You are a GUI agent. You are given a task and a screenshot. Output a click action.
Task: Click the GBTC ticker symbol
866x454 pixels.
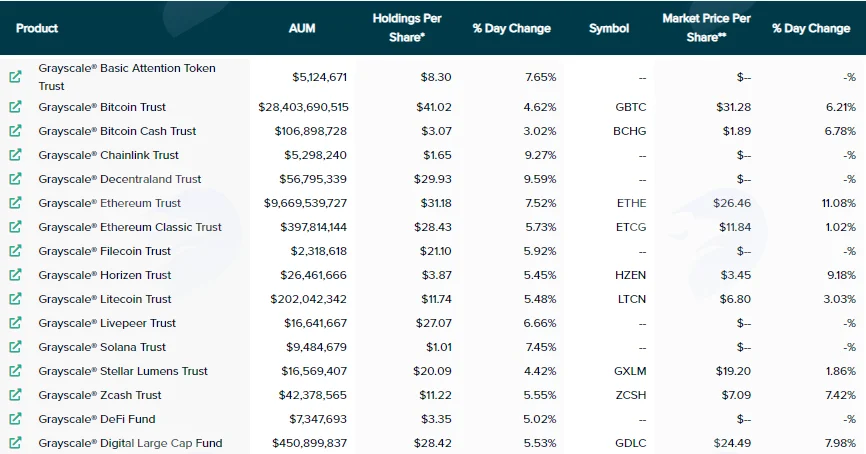[x=631, y=107]
